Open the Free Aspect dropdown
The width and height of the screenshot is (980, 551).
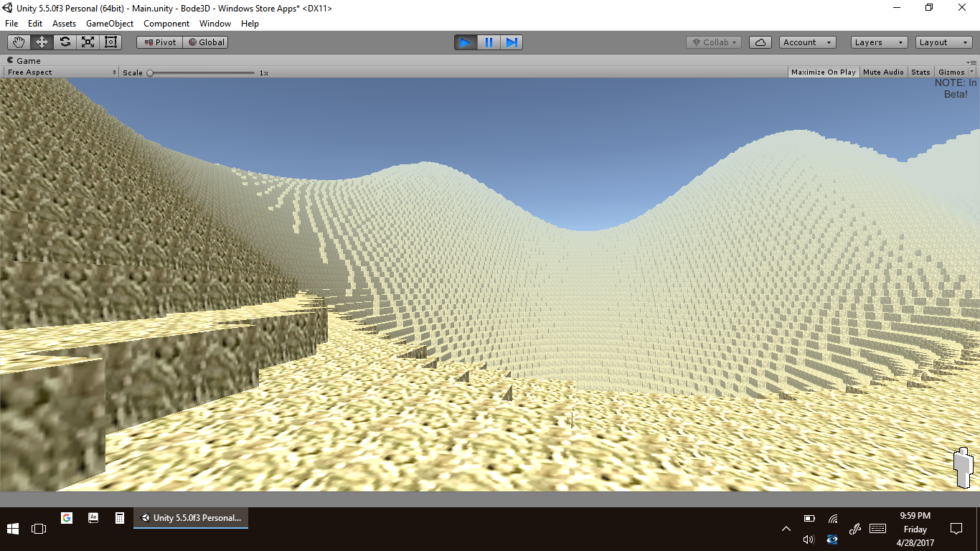pos(61,72)
